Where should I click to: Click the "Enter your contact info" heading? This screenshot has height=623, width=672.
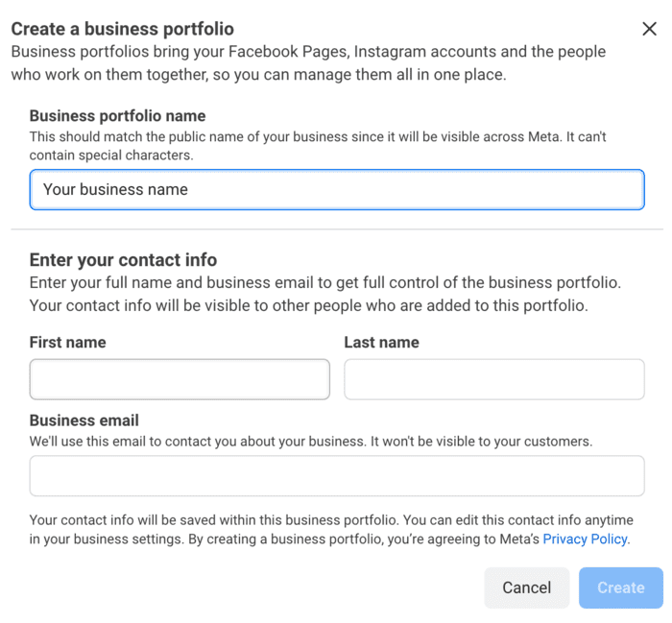coord(123,260)
